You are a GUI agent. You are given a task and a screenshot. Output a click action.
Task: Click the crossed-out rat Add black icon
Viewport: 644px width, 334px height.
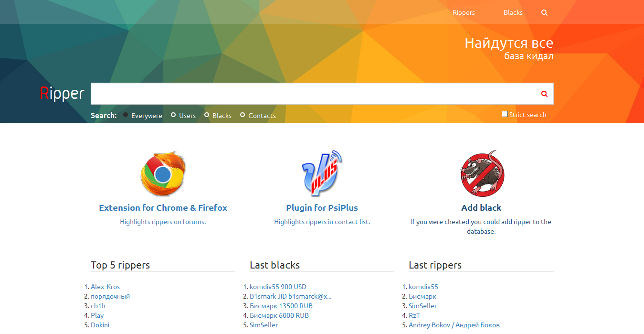(481, 173)
